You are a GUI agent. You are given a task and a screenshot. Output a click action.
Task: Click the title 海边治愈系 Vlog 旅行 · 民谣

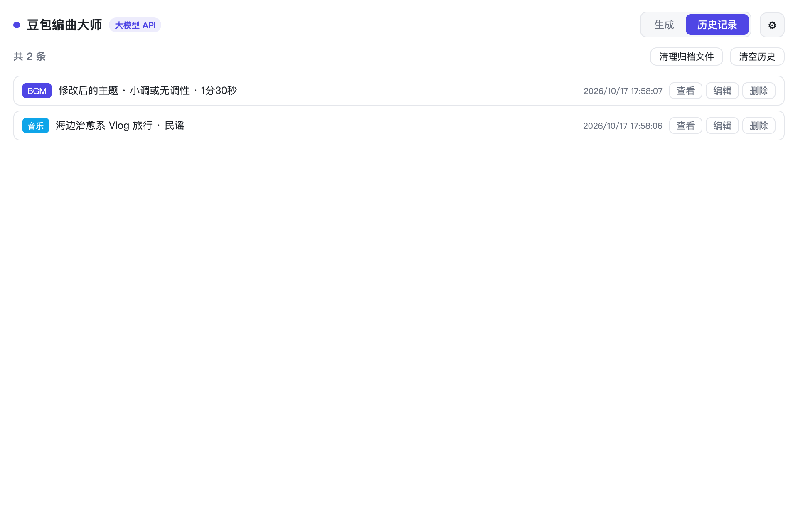pyautogui.click(x=120, y=126)
